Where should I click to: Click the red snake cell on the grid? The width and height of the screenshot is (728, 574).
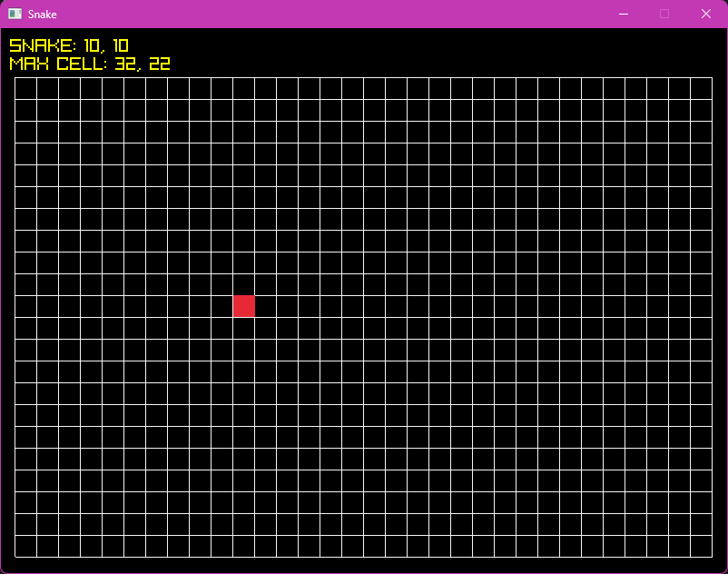coord(244,306)
